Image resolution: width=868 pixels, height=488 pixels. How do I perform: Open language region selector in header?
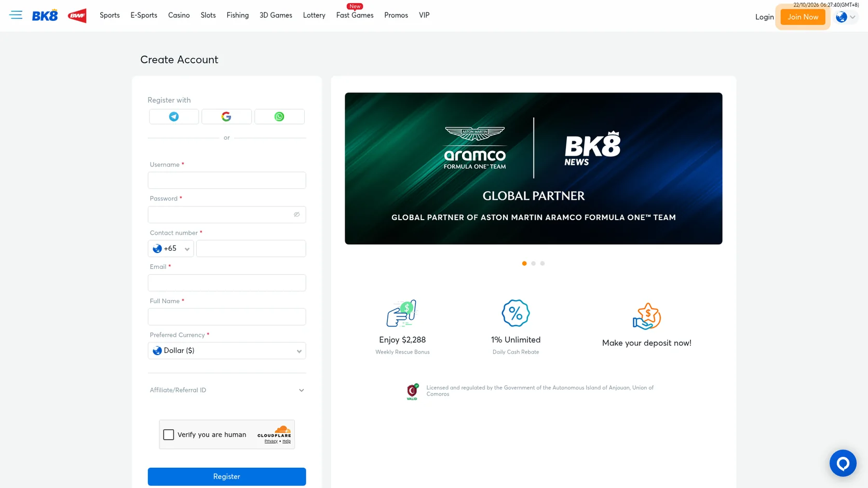pos(846,17)
